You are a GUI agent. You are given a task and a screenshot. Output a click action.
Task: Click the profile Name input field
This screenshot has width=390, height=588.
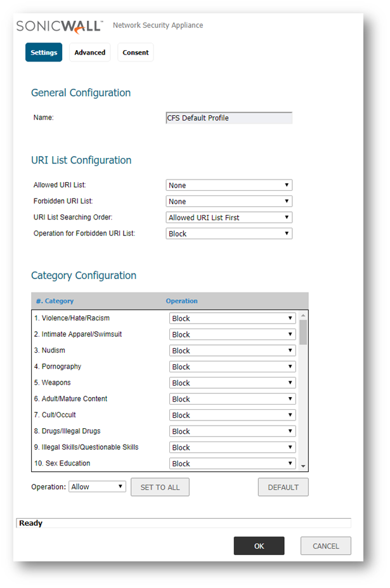228,118
